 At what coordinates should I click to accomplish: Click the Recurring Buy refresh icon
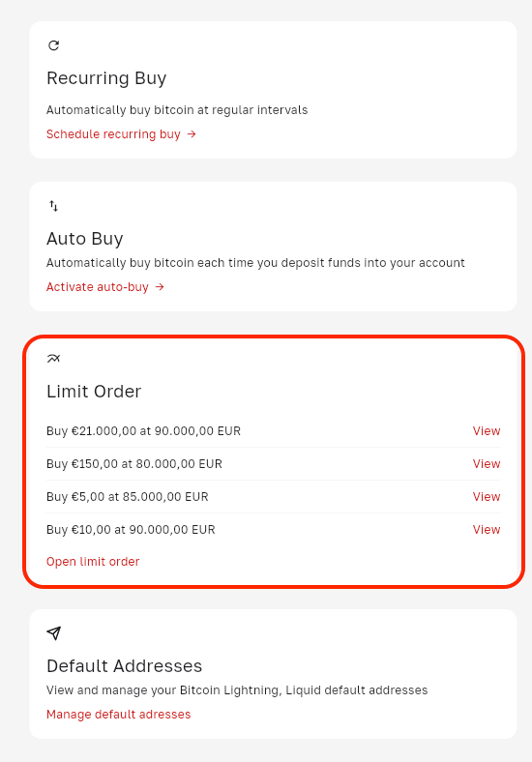coord(53,45)
